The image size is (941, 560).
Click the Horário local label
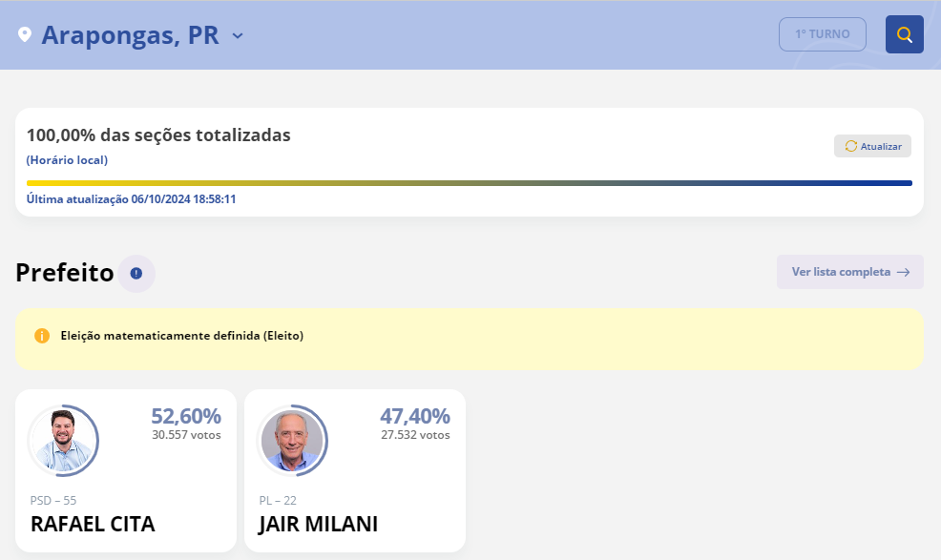pos(67,160)
